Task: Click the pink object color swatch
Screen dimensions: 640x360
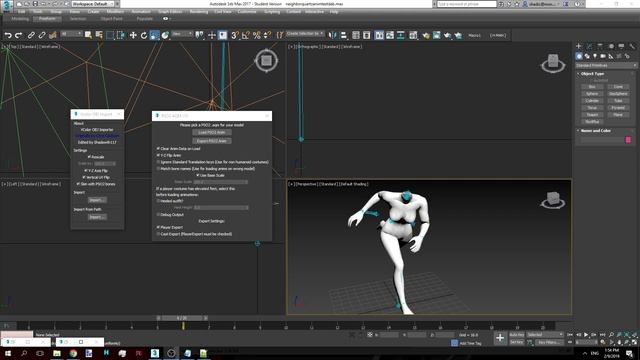Action: (x=628, y=140)
